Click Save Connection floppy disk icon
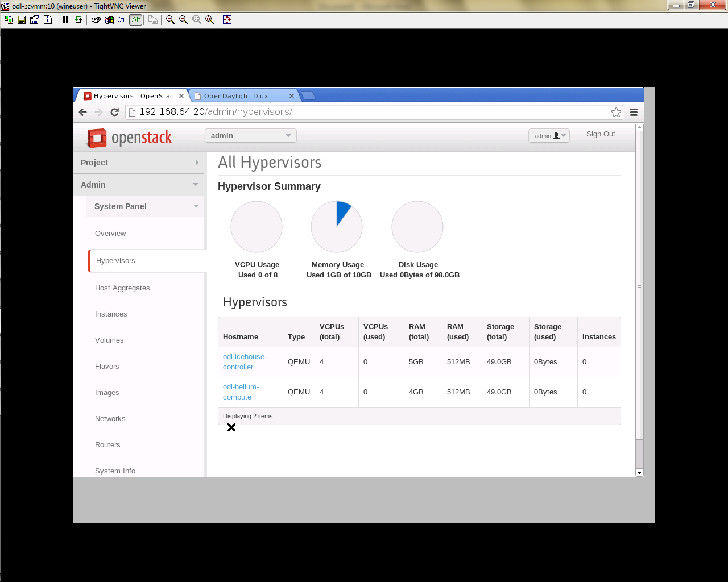Image resolution: width=728 pixels, height=582 pixels. click(22, 19)
